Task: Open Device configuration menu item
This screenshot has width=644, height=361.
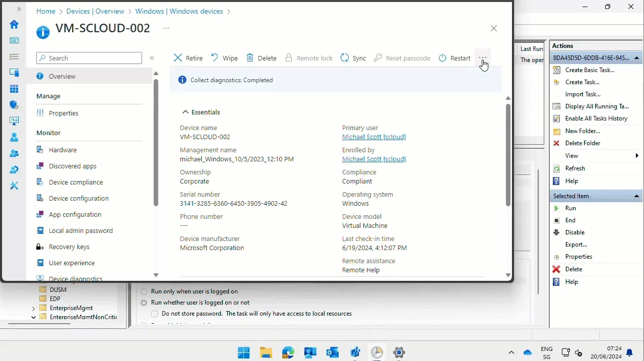Action: tap(79, 198)
